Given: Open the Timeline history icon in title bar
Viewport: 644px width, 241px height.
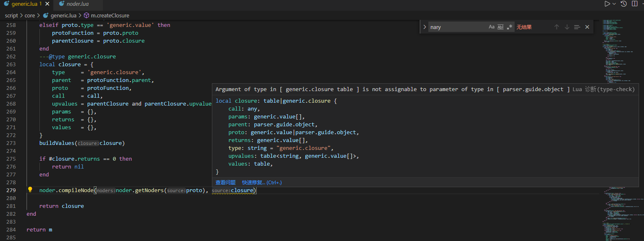Looking at the screenshot, I should point(623,4).
